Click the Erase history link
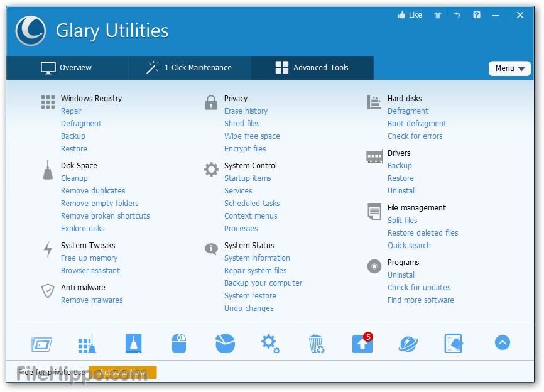Image resolution: width=544 pixels, height=392 pixels. click(246, 111)
